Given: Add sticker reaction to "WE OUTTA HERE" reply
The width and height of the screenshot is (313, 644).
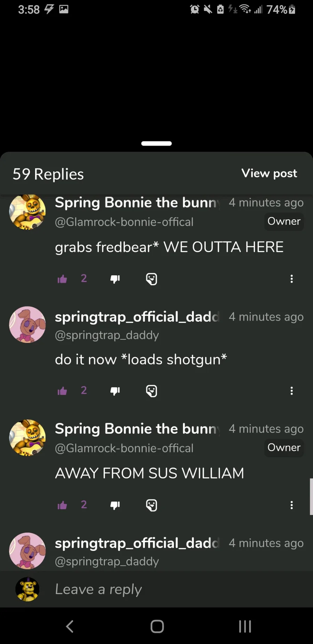Looking at the screenshot, I should (x=152, y=279).
